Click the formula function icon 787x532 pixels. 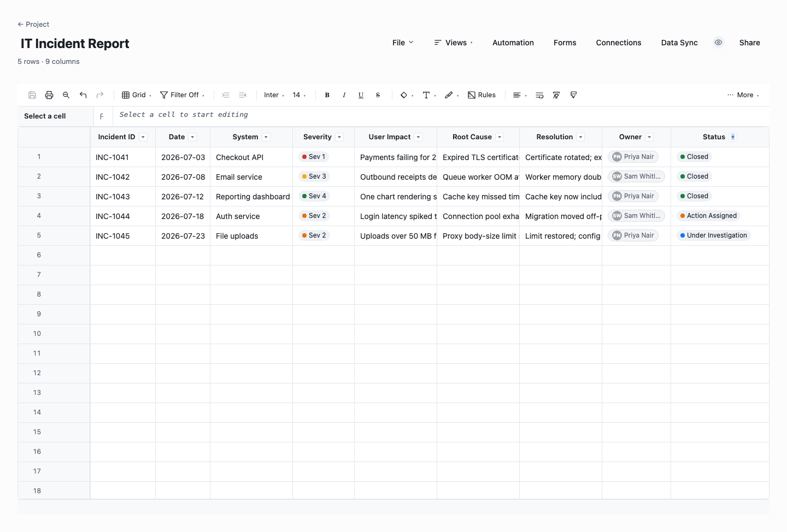coord(102,116)
